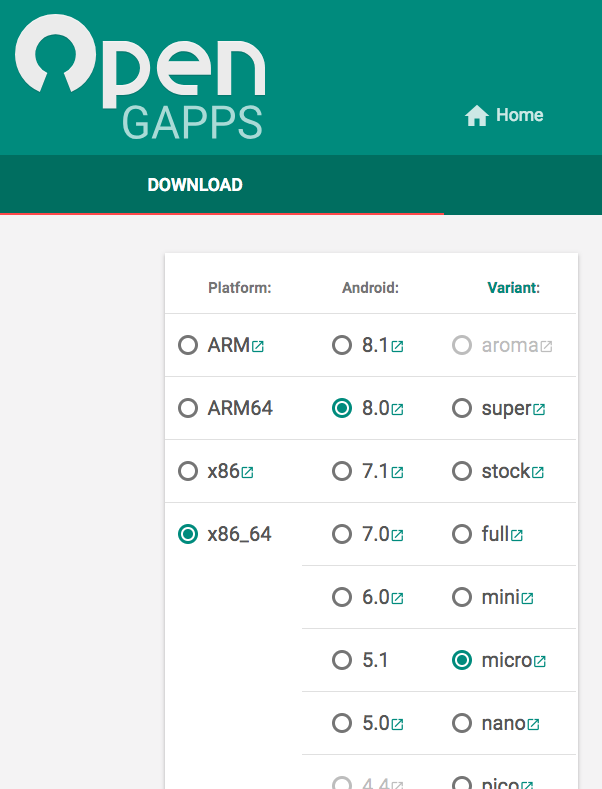The height and width of the screenshot is (789, 602).
Task: Pick the disabled aroma variant radio button
Action: pos(462,345)
